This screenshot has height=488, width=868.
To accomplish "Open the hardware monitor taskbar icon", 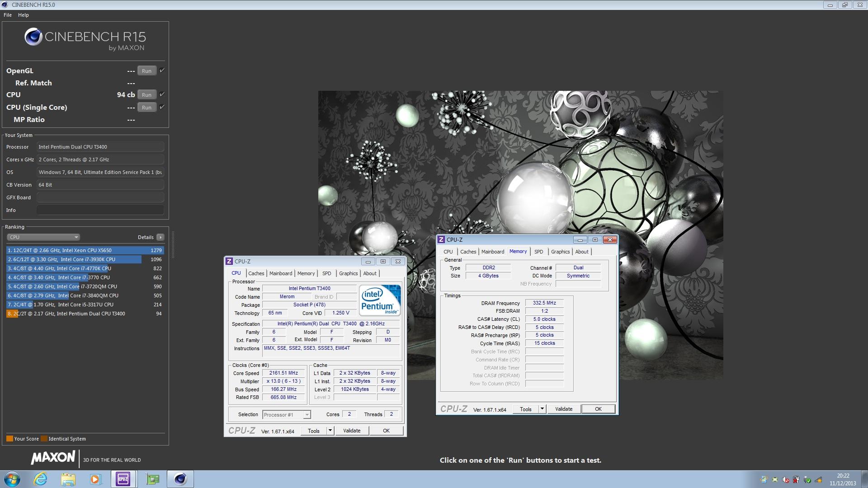I will [x=153, y=479].
